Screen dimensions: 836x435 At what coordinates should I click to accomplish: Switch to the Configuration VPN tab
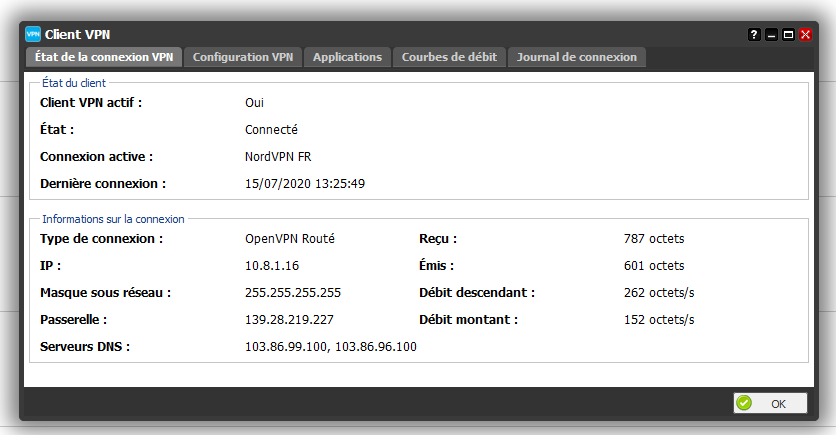[243, 57]
